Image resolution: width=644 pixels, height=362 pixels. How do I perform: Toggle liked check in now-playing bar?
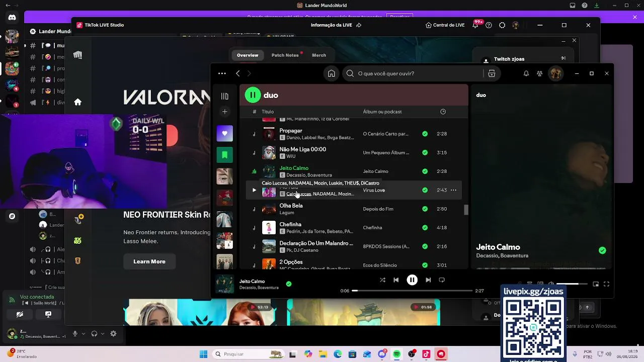[289, 284]
